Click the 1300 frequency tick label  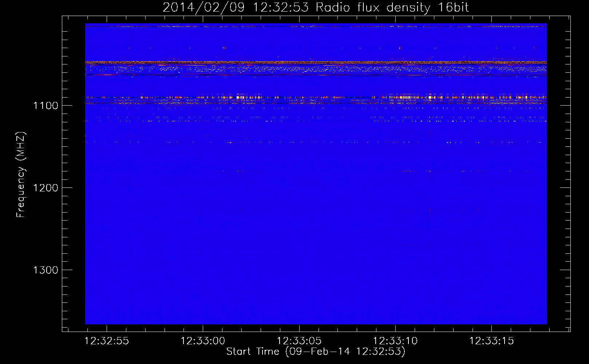click(x=46, y=270)
